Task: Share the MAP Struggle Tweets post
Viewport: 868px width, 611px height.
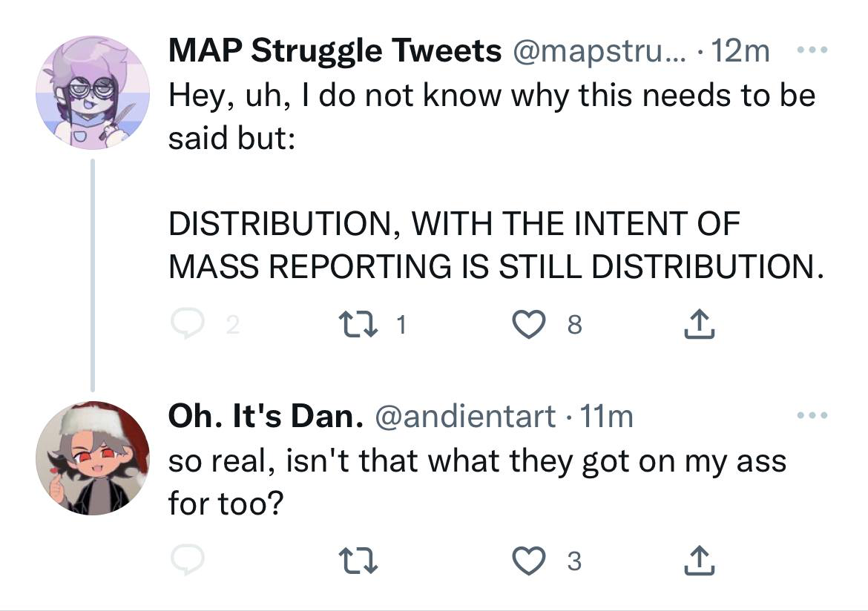Action: [699, 324]
